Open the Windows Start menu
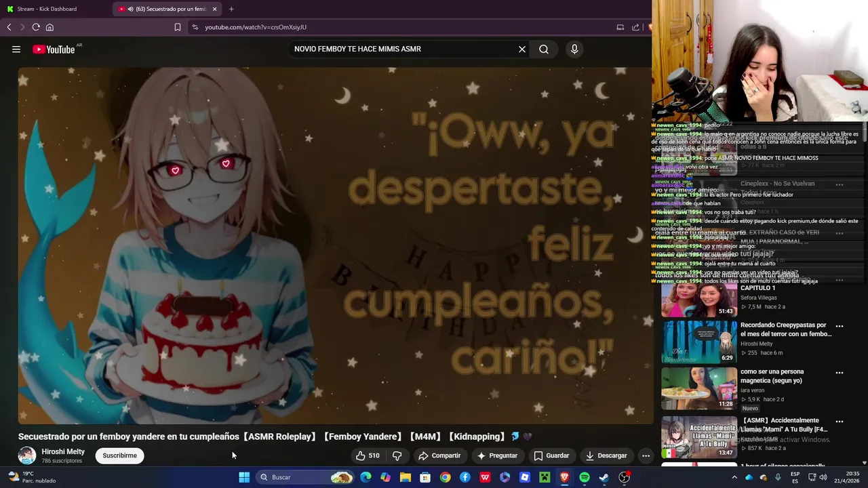Viewport: 868px width, 488px height. coord(244,477)
